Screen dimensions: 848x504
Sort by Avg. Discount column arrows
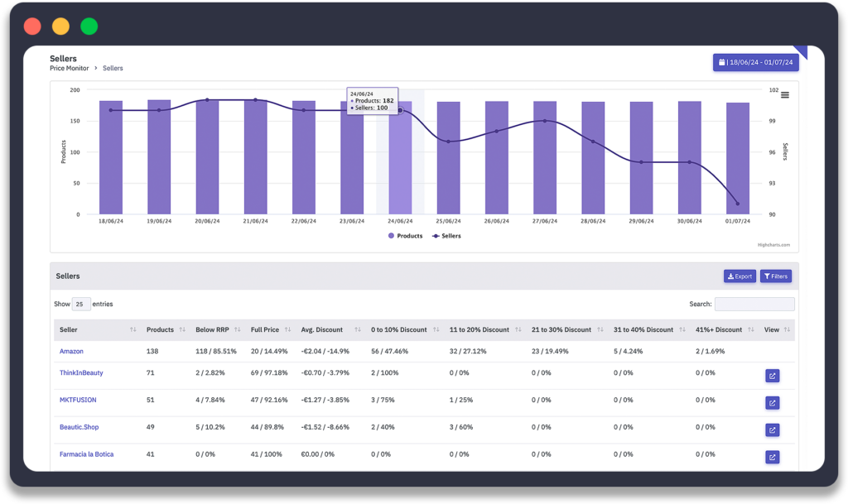pyautogui.click(x=358, y=329)
